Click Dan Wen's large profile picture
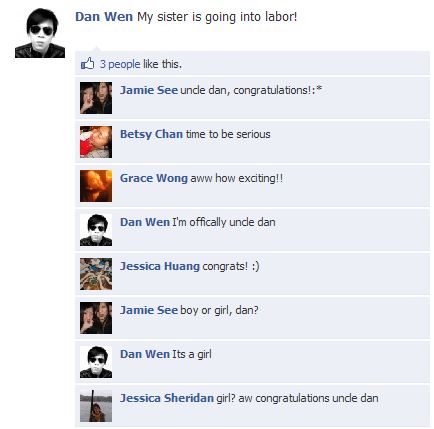Viewport: 434px width, 429px height. [40, 33]
